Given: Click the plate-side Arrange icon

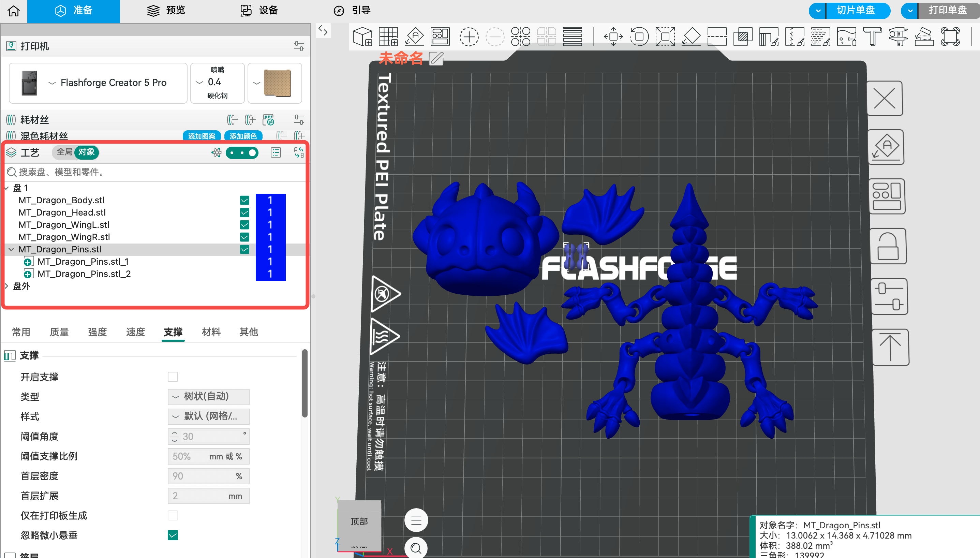Looking at the screenshot, I should [x=887, y=196].
